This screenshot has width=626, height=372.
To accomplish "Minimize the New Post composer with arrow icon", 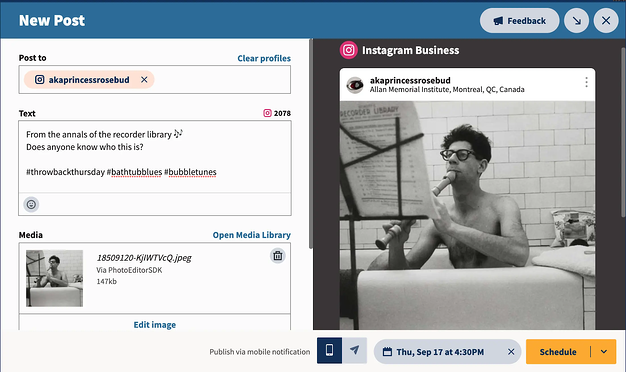I will 576,21.
